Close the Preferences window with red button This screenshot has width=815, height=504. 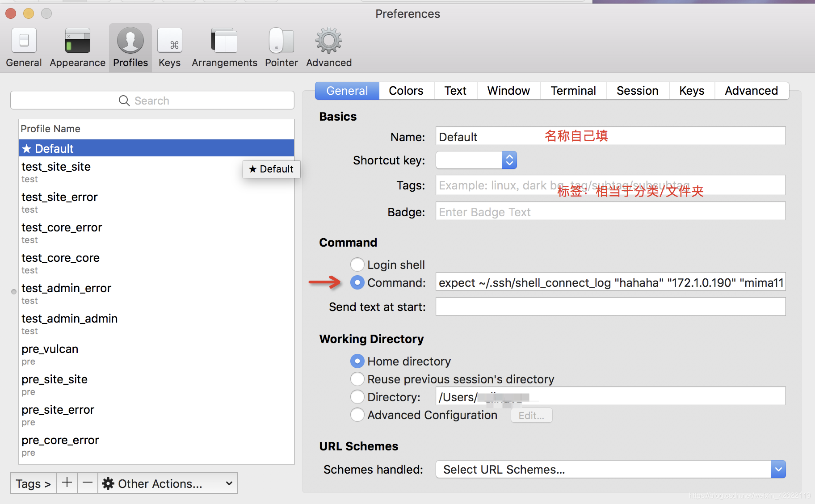click(11, 14)
